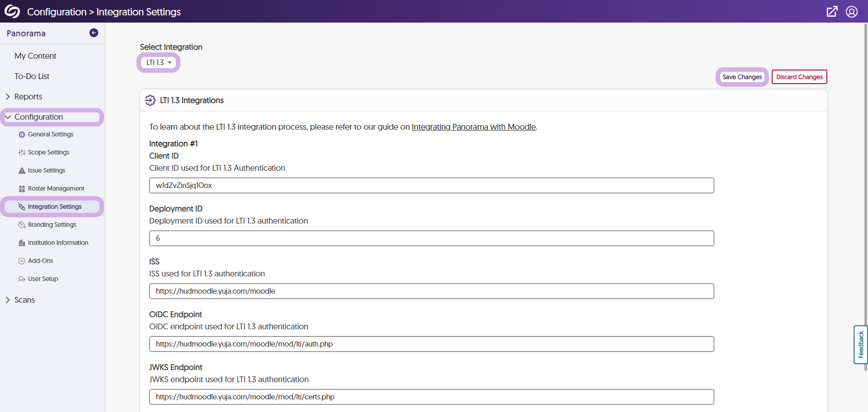Screen dimensions: 868x412
Task: Open the user account profile icon
Action: point(852,11)
